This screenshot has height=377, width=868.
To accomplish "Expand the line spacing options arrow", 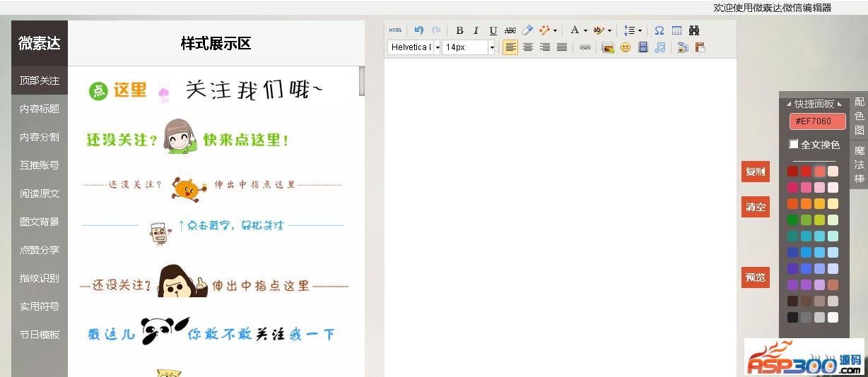I will (640, 30).
